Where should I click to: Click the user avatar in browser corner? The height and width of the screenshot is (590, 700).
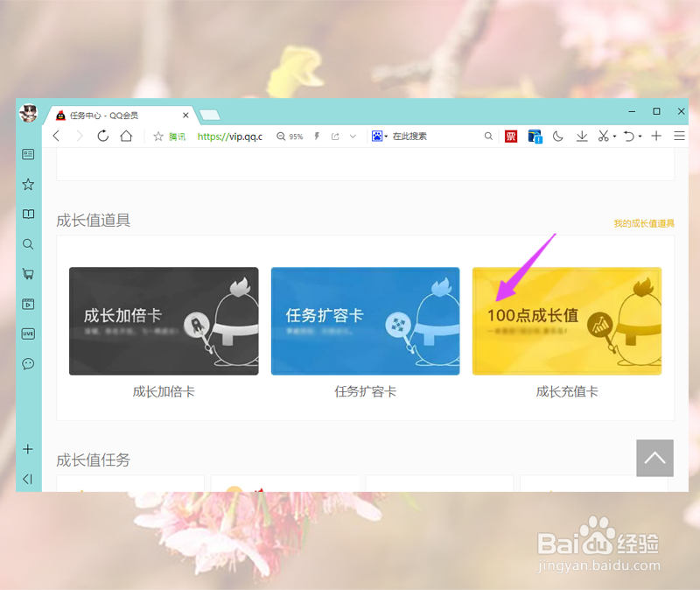29,113
